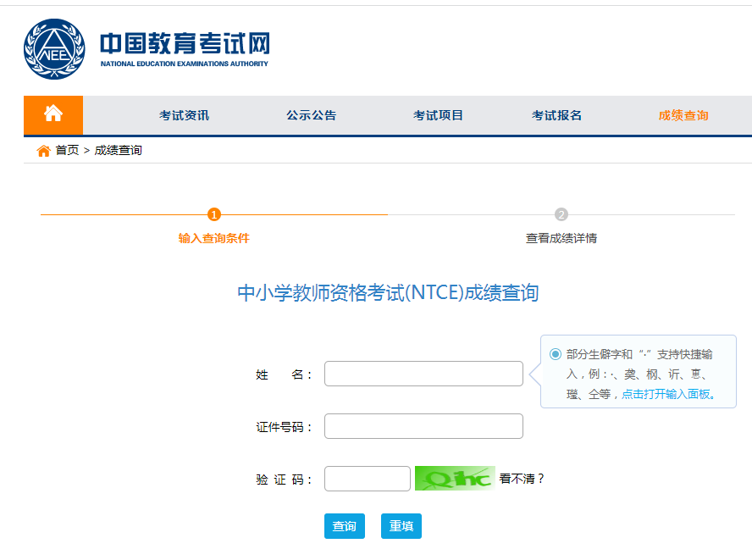752x560 pixels.
Task: Click the 看不清？ link
Action: click(522, 479)
